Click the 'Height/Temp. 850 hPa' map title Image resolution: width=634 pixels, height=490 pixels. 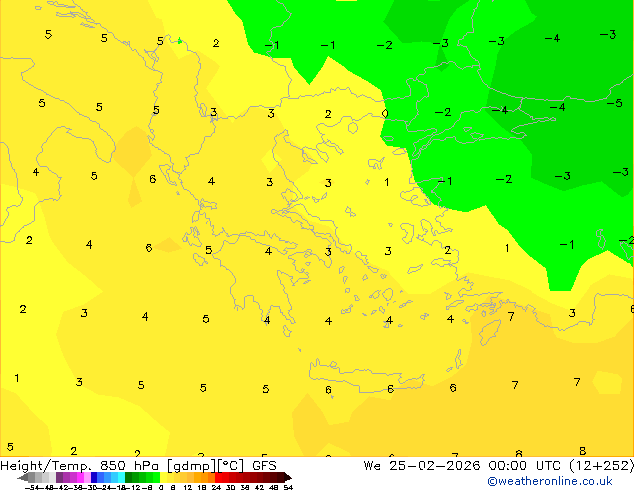pyautogui.click(x=80, y=466)
